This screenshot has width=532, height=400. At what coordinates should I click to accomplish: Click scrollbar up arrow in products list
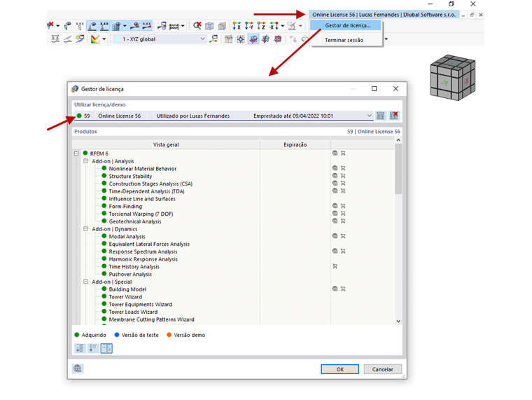tap(398, 140)
